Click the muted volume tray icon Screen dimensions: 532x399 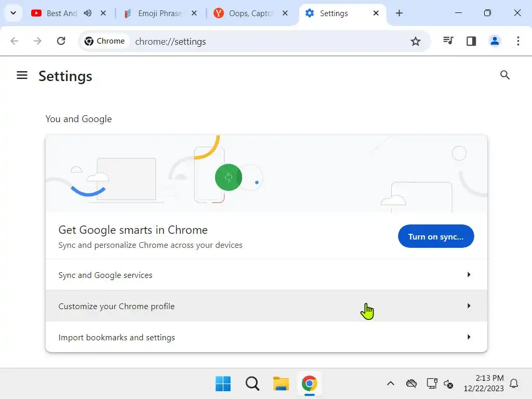(448, 384)
